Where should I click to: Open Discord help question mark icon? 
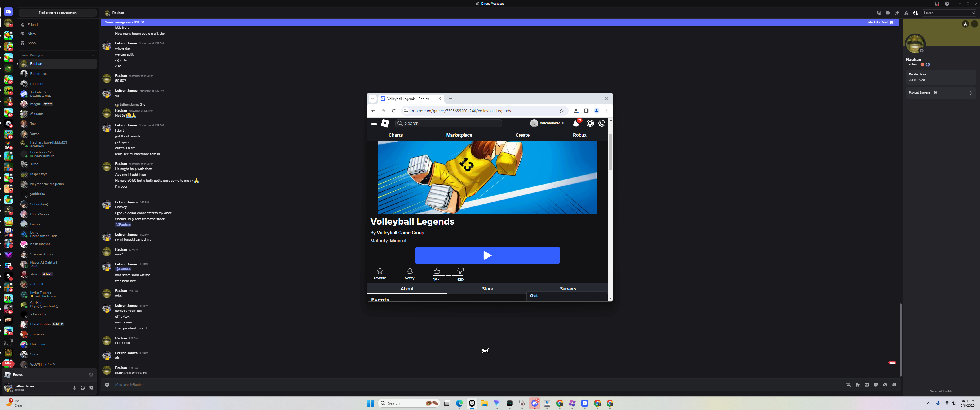coord(947,4)
